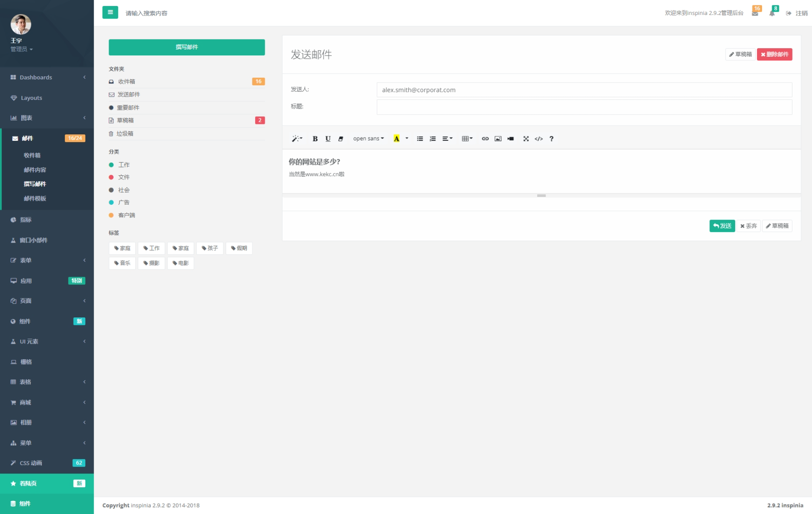The width and height of the screenshot is (812, 514).
Task: Open the editor help dialog
Action: [x=551, y=138]
